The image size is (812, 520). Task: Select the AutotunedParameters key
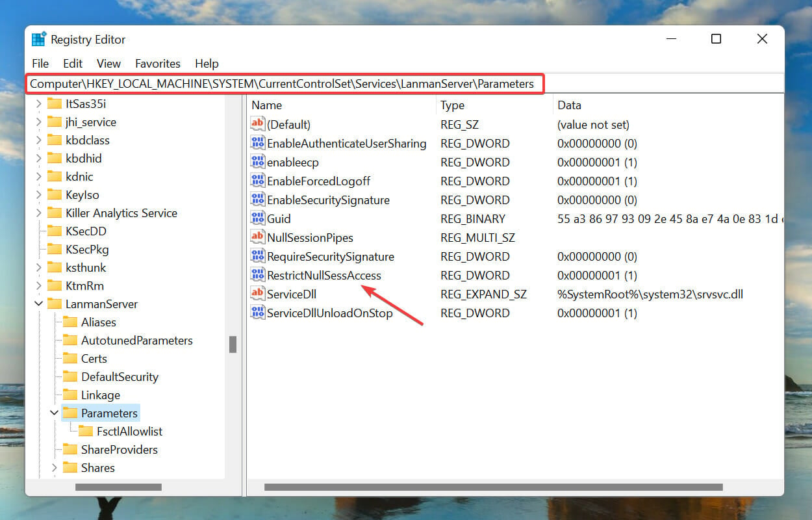(136, 340)
